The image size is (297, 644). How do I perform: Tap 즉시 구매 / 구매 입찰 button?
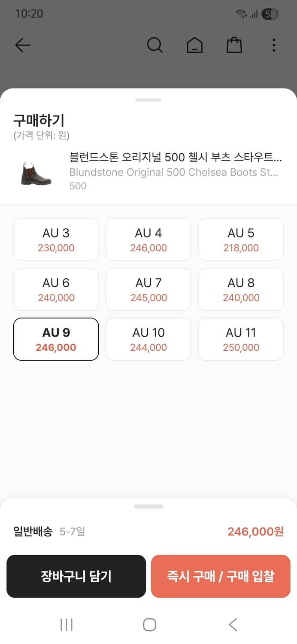[x=221, y=576]
